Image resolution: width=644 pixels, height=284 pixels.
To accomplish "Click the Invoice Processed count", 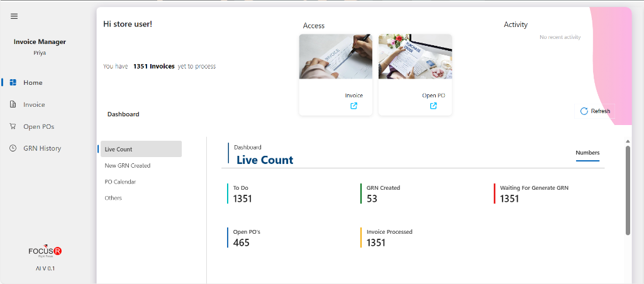I will coord(376,243).
